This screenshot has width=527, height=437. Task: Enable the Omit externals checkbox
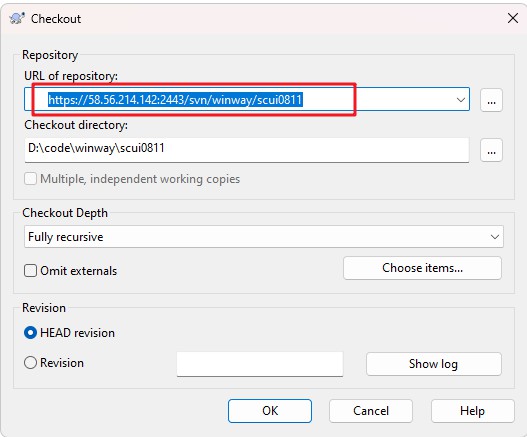pos(30,271)
